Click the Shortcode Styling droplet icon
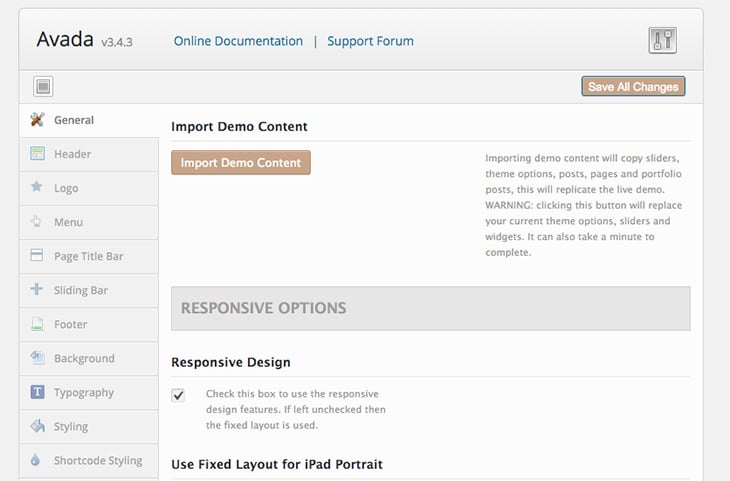 click(35, 460)
